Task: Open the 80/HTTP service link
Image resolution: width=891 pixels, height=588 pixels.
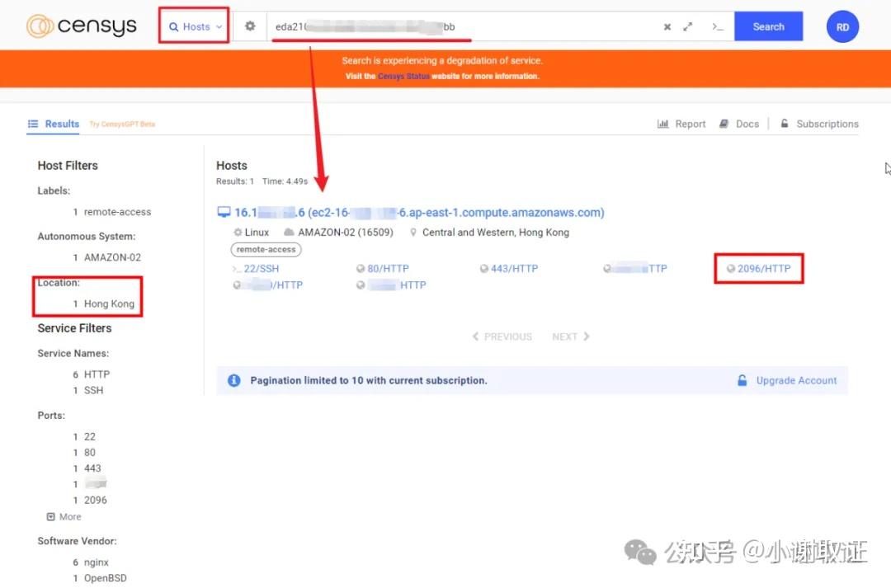Action: pyautogui.click(x=388, y=269)
